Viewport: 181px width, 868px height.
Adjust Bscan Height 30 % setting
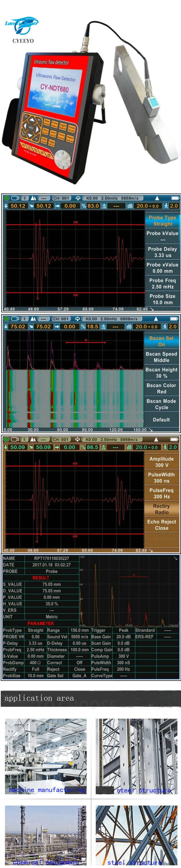pos(161,373)
